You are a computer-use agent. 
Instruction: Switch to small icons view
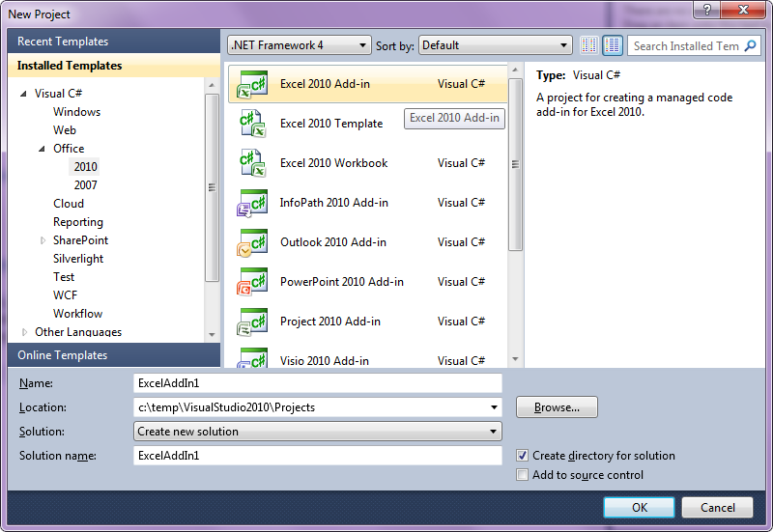click(x=588, y=45)
